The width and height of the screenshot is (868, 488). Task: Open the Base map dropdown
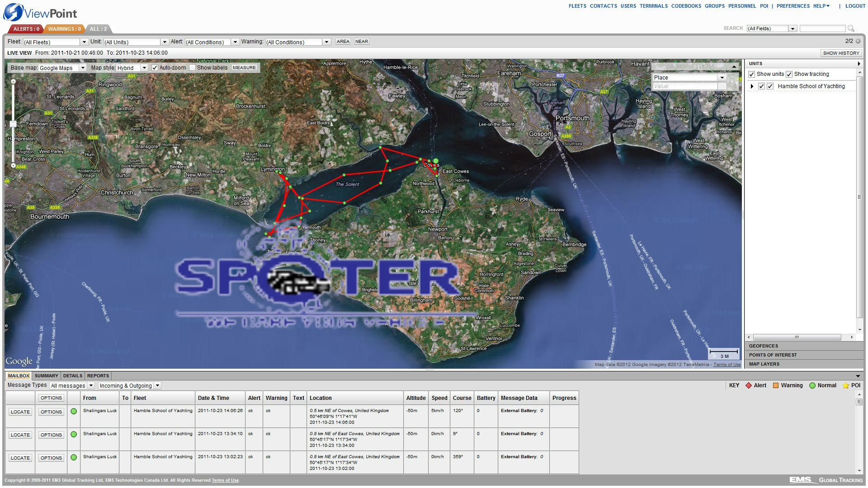(x=83, y=68)
